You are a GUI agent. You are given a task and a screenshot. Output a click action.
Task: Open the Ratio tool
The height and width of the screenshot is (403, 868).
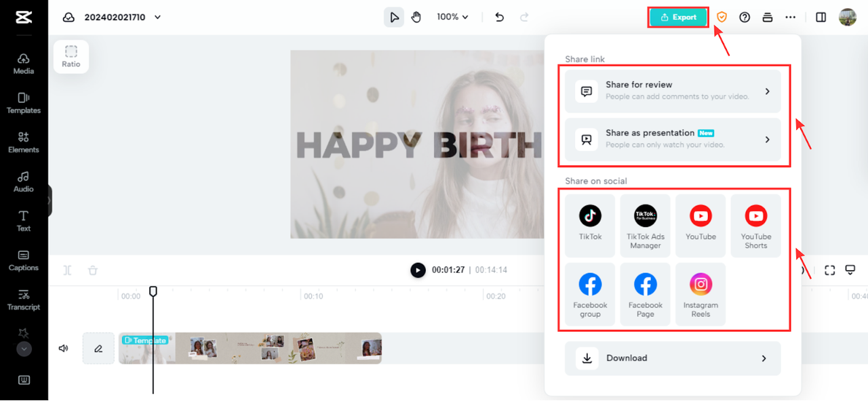click(x=71, y=56)
